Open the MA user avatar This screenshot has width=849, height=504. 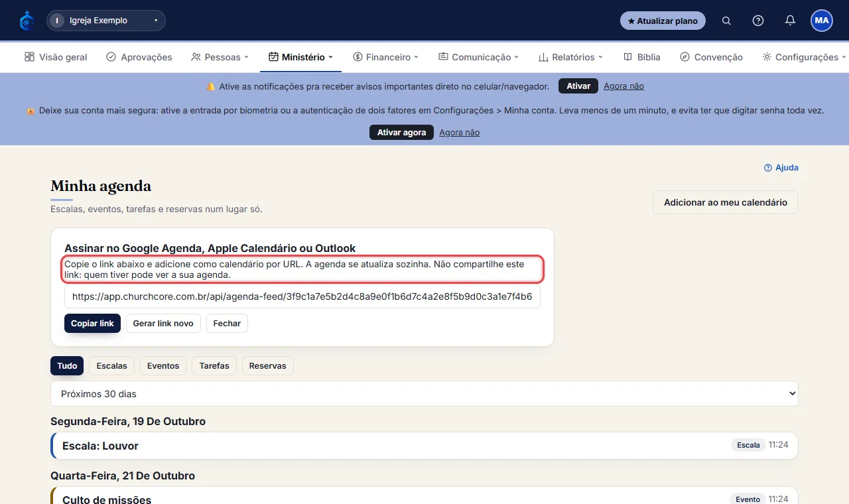pyautogui.click(x=822, y=21)
